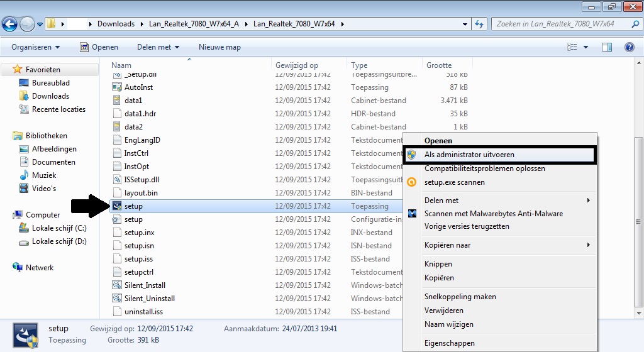Select the EngLangID text document
The image size is (644, 352).
tap(142, 140)
